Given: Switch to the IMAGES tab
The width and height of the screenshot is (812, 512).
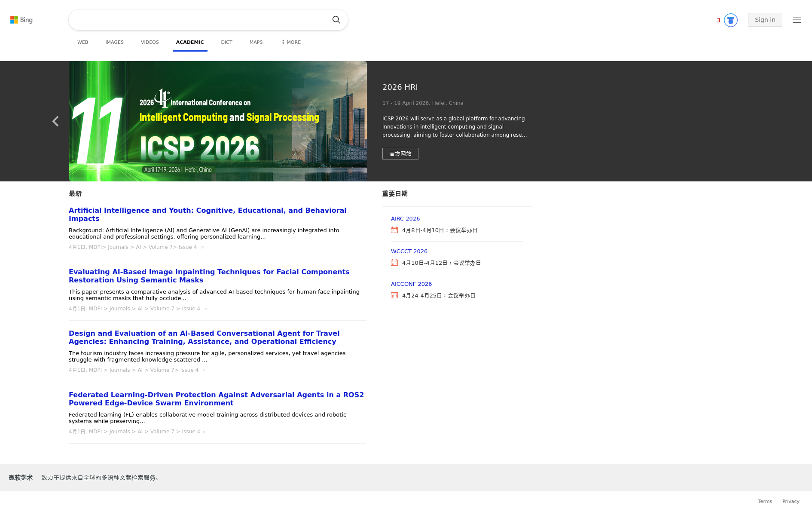Looking at the screenshot, I should [x=114, y=42].
